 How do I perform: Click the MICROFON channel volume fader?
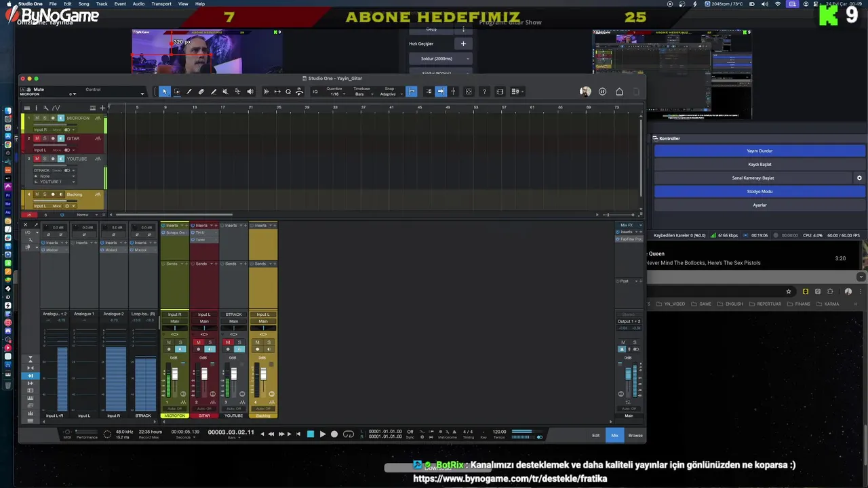(175, 374)
